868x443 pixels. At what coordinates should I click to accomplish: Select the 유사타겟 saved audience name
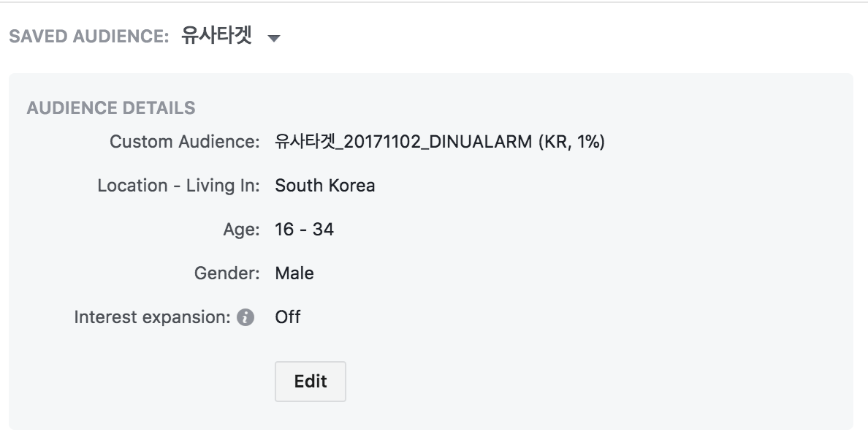216,37
